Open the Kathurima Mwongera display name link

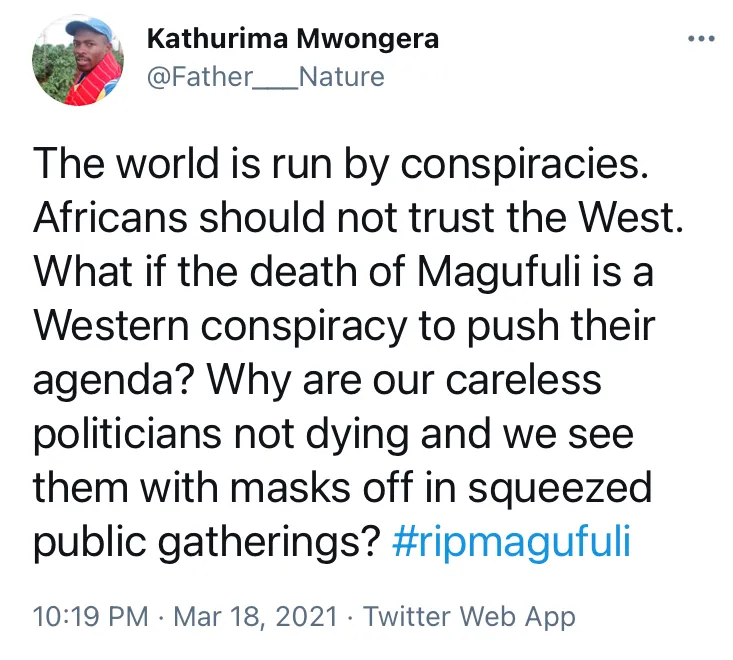click(x=292, y=40)
